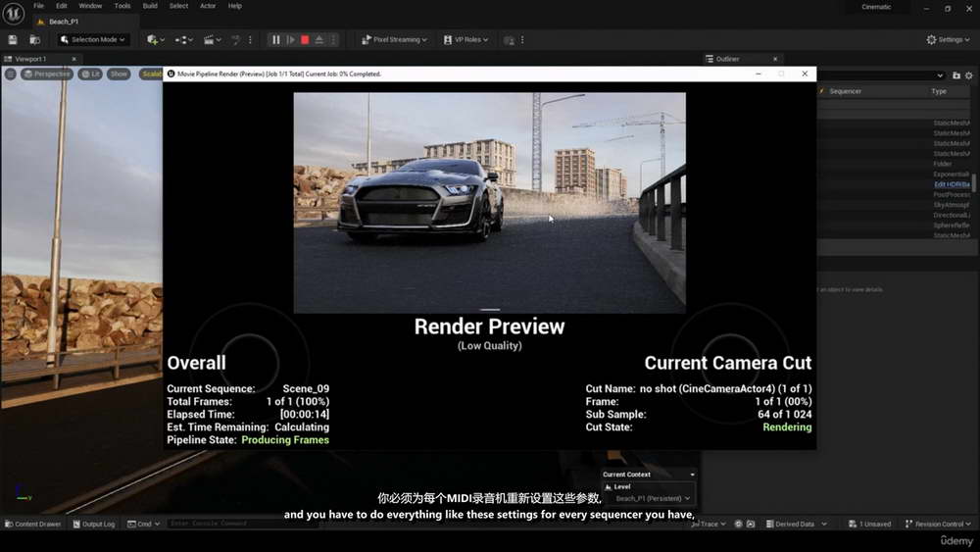
Task: Minimize the Movie Pipeline Render window
Action: pyautogui.click(x=759, y=74)
